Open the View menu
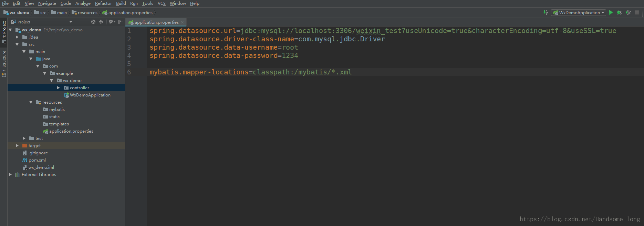This screenshot has width=644, height=226. [x=29, y=3]
